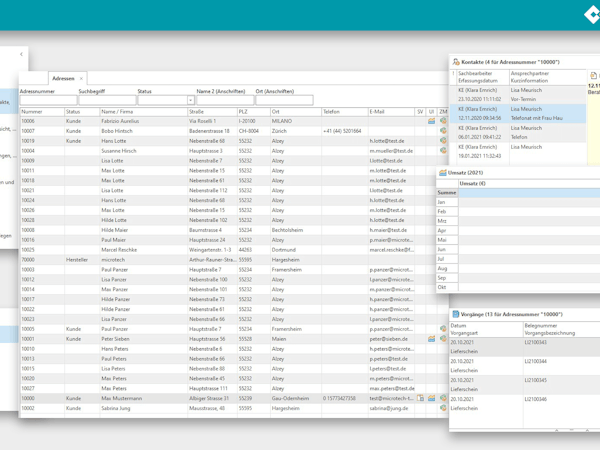Click the ZM icon in Sabrina Jung row
Screen dimensions: 600x450
(x=443, y=409)
